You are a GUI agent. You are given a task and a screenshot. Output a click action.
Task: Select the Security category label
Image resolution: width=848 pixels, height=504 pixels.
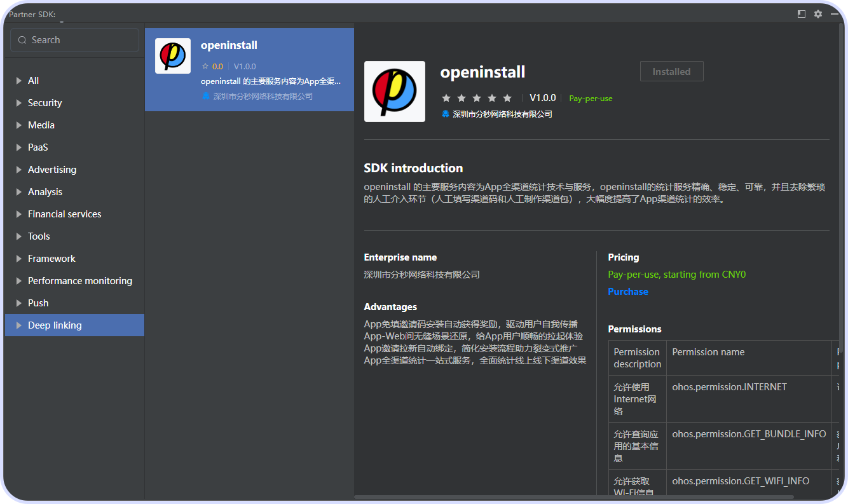coord(44,103)
